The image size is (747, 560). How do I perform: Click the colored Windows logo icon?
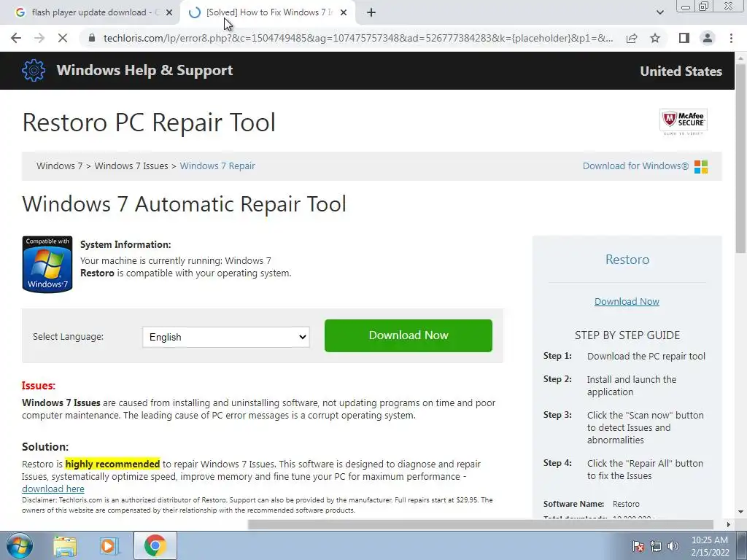[701, 167]
